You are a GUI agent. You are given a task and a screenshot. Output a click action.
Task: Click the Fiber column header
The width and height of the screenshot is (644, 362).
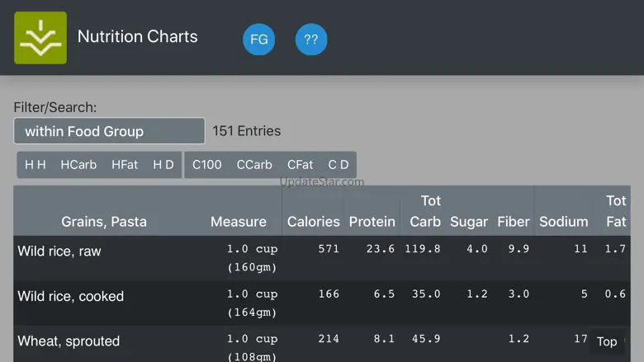(513, 222)
